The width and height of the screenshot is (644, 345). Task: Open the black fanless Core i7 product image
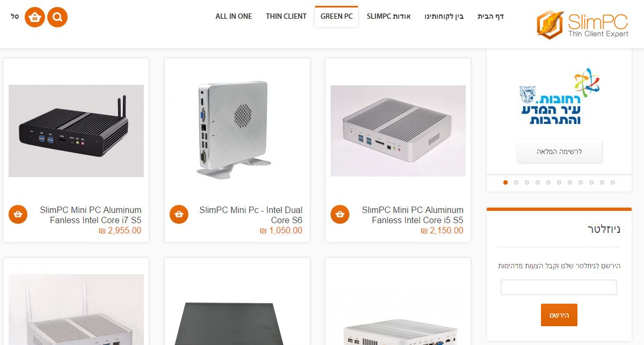(76, 131)
